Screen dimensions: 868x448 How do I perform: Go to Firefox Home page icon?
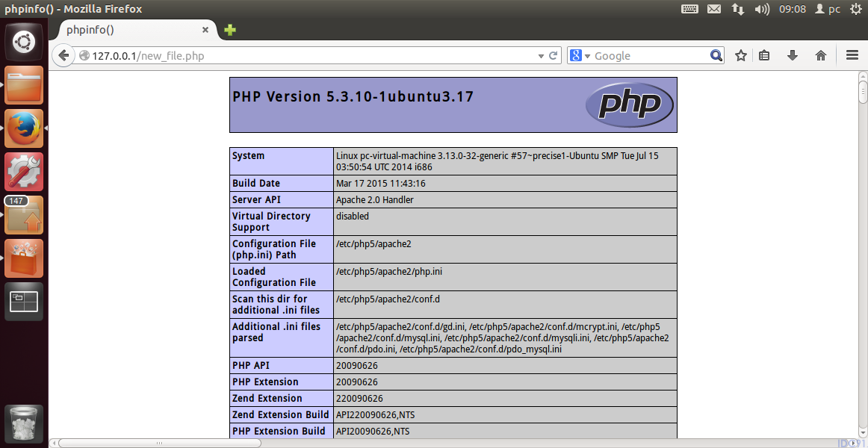tap(821, 55)
